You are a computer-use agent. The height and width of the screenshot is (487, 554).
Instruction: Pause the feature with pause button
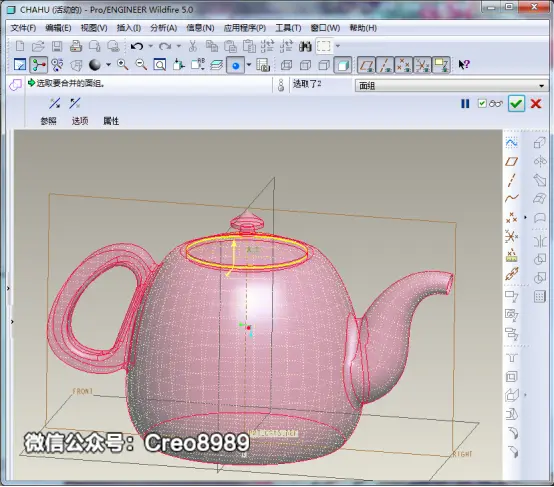click(x=465, y=104)
